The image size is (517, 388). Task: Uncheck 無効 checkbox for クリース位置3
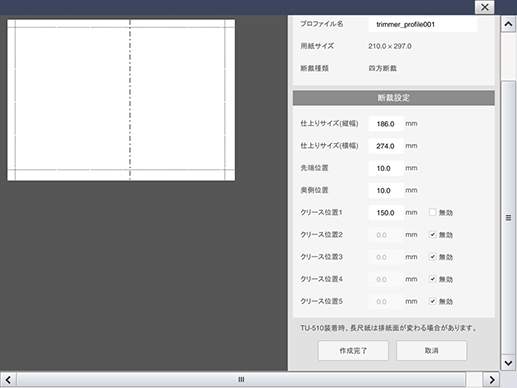tap(432, 257)
